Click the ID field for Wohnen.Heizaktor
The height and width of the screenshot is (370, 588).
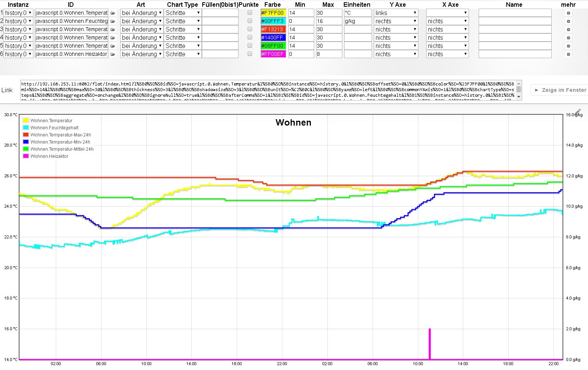point(72,54)
